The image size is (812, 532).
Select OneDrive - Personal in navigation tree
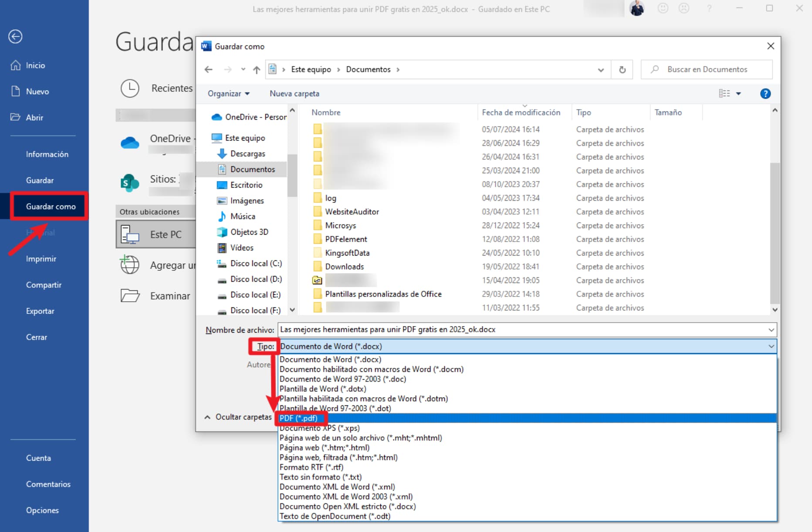coord(249,117)
